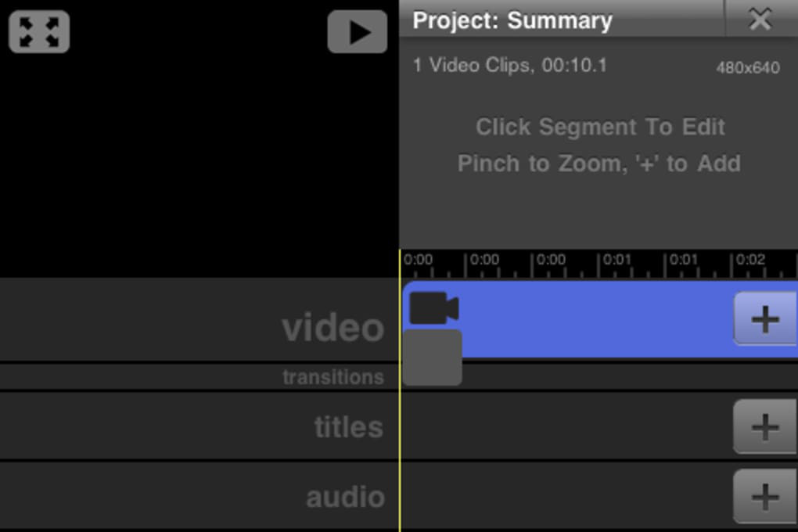Click the Project: Summary header title
798x532 pixels.
pos(512,20)
